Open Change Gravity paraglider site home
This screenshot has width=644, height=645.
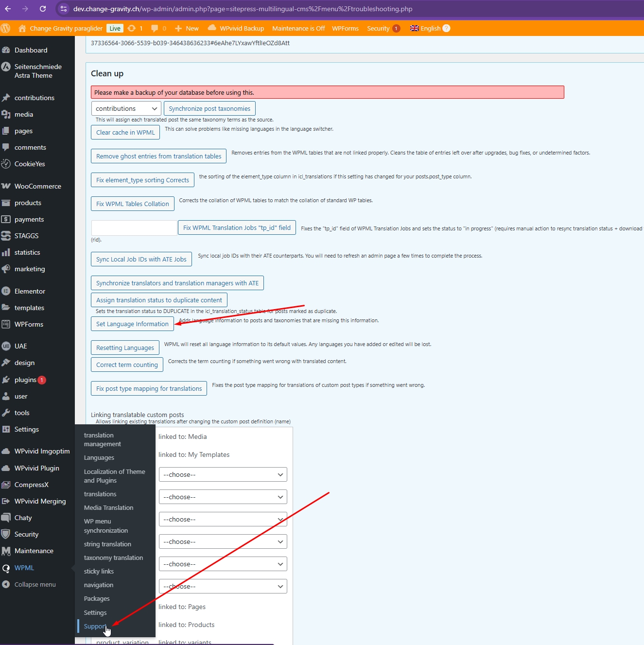pyautogui.click(x=61, y=28)
